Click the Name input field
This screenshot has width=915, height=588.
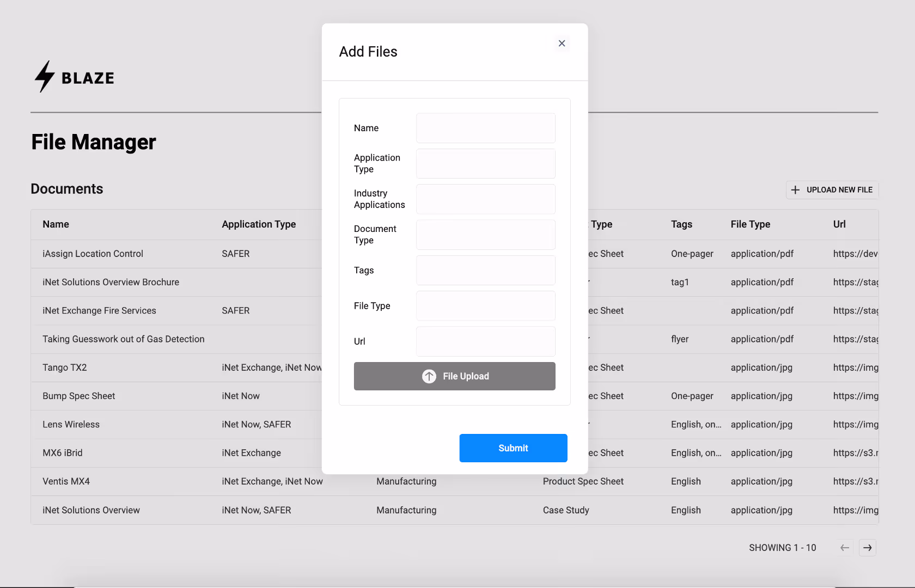[x=485, y=128]
